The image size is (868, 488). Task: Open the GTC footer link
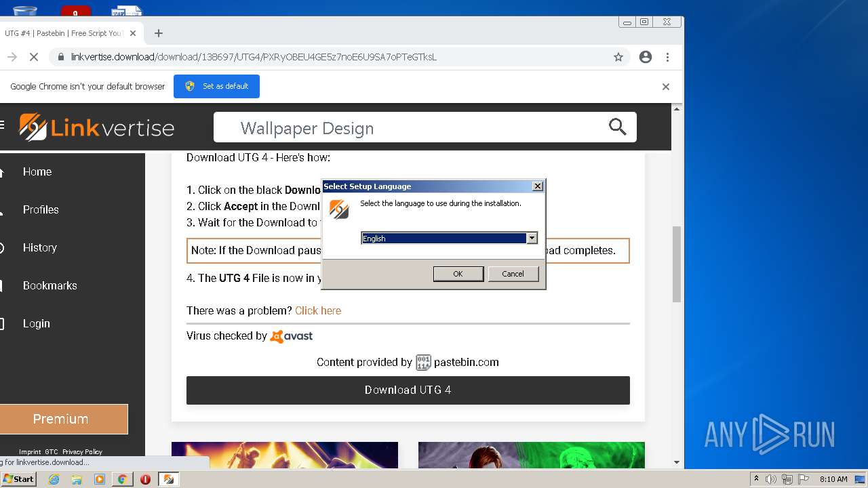click(52, 451)
